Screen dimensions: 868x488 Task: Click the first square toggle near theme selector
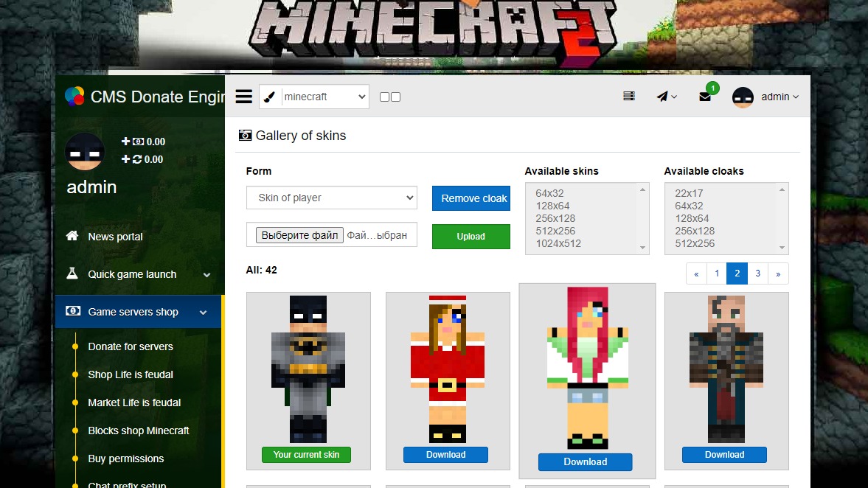[x=384, y=97]
